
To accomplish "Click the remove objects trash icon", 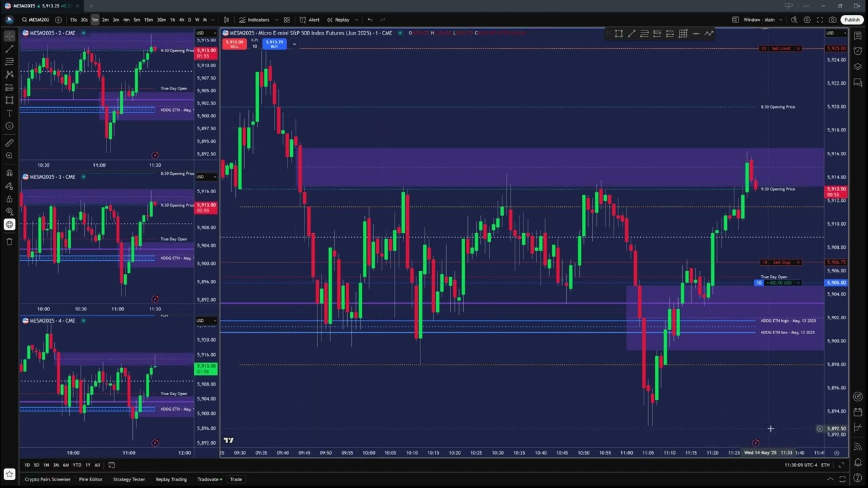I will pos(9,241).
